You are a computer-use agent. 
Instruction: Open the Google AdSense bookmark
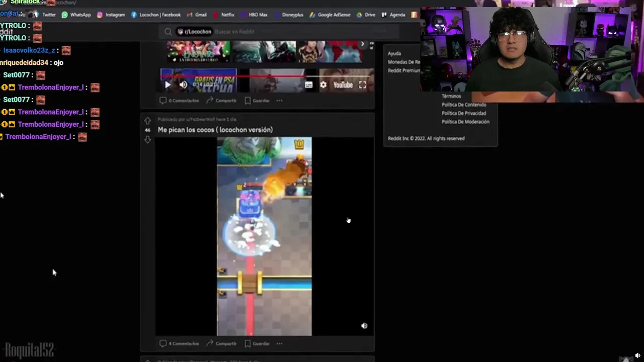pyautogui.click(x=330, y=15)
